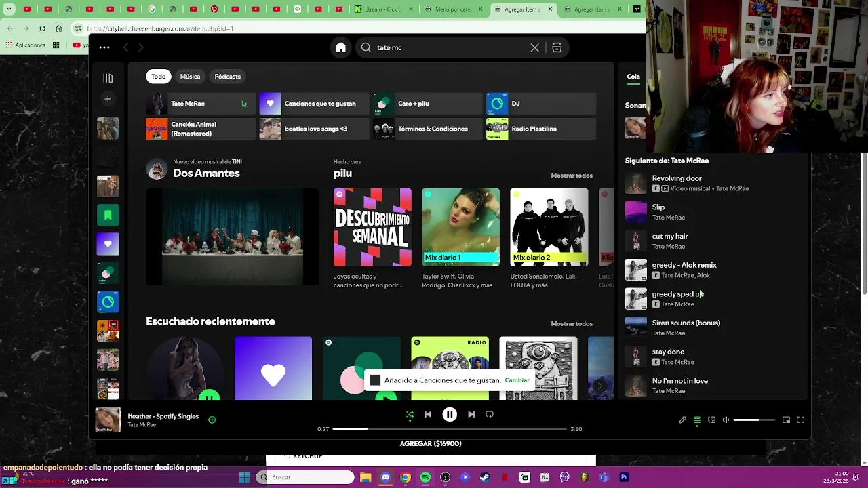Click Cambiar in the toast notification
Viewport: 868px width, 488px height.
click(517, 380)
